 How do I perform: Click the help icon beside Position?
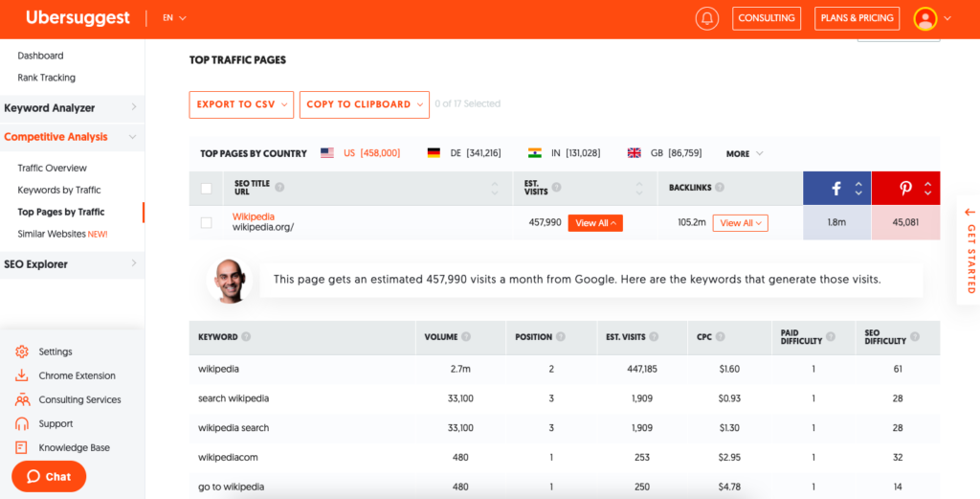coord(561,336)
